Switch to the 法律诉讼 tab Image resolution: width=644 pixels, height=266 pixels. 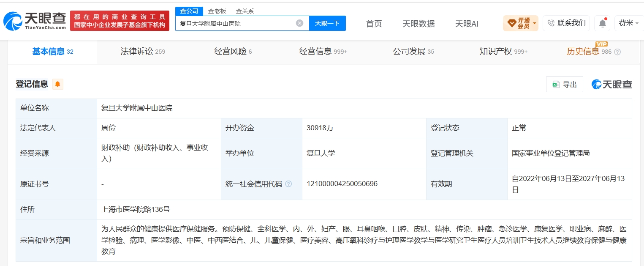(143, 52)
